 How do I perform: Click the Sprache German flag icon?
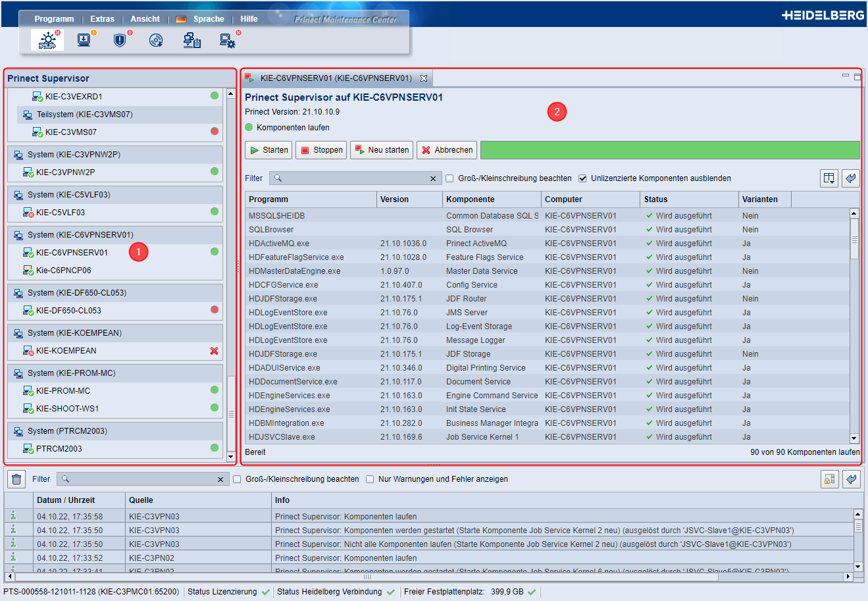click(x=181, y=19)
